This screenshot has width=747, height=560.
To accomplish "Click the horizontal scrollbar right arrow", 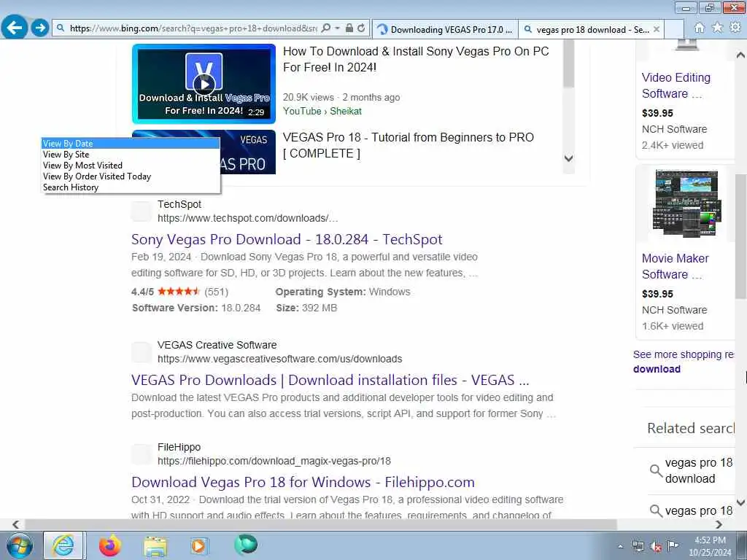I will click(x=719, y=524).
